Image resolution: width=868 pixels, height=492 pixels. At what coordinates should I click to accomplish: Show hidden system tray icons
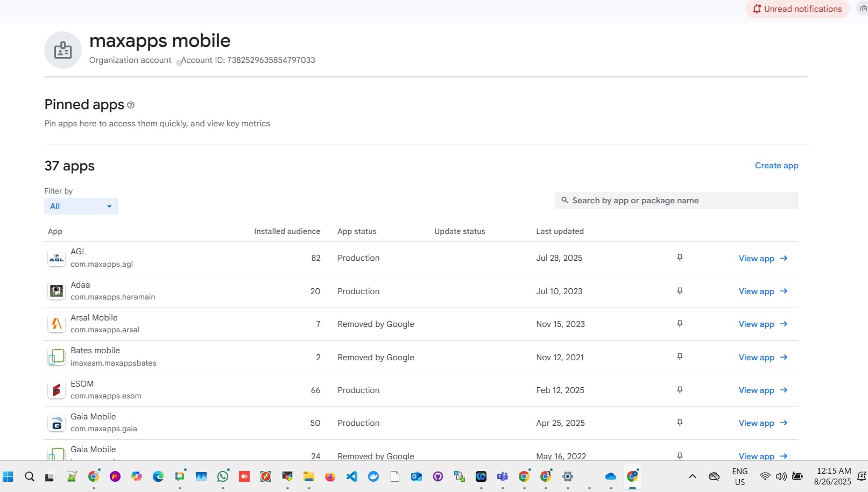pyautogui.click(x=693, y=476)
